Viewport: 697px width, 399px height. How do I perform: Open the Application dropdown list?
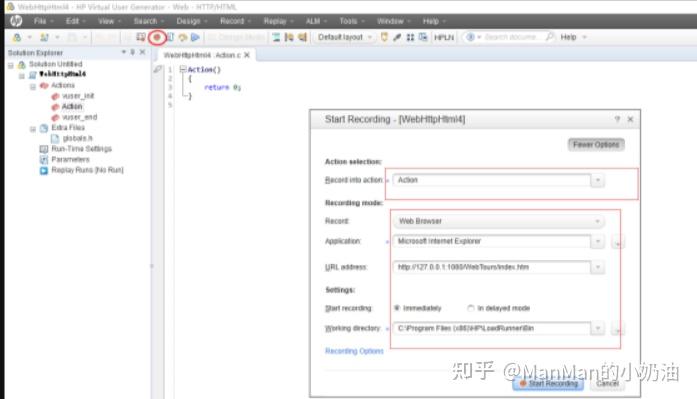(x=598, y=241)
